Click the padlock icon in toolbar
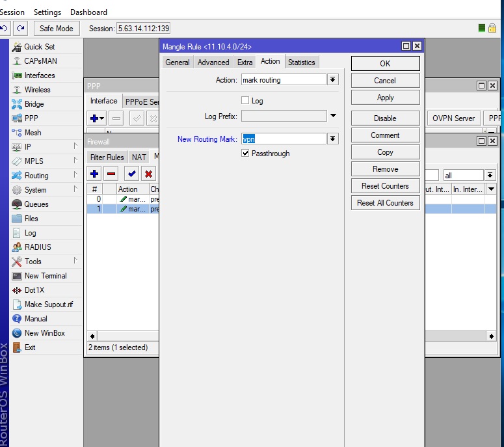Viewport: 504px width, 447px height. [492, 28]
